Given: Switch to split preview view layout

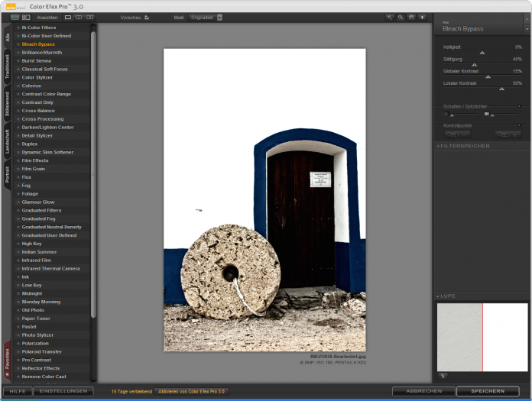Looking at the screenshot, I should pyautogui.click(x=79, y=17).
